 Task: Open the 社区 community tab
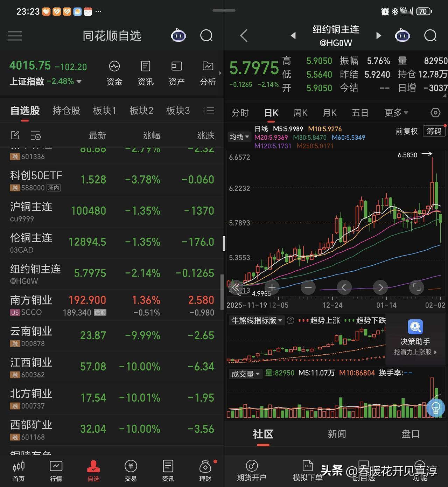[263, 434]
